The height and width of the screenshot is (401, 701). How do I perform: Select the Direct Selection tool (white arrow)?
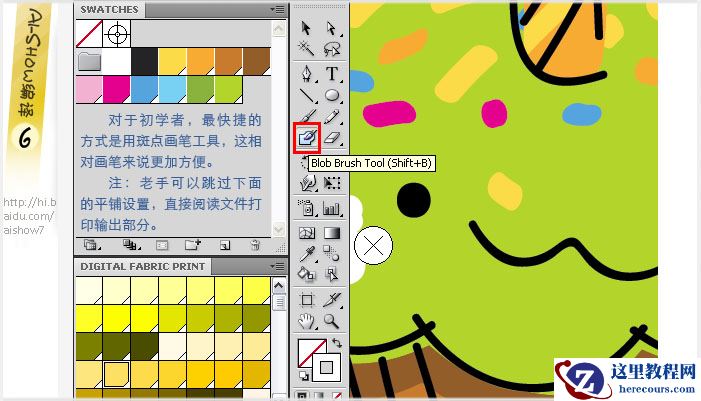[x=332, y=28]
